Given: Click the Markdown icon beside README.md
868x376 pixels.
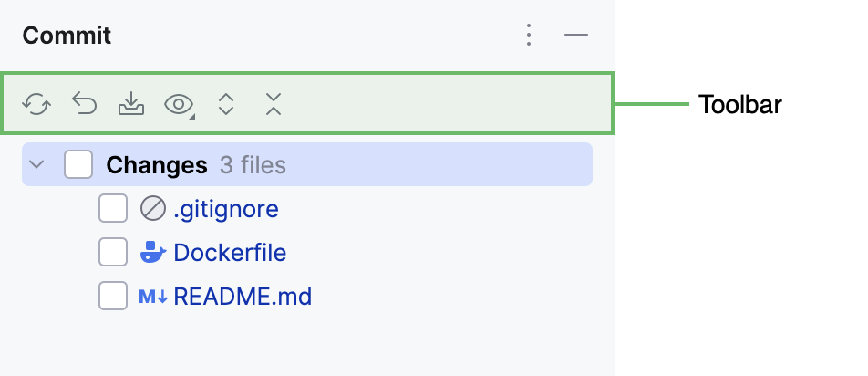Looking at the screenshot, I should [152, 297].
